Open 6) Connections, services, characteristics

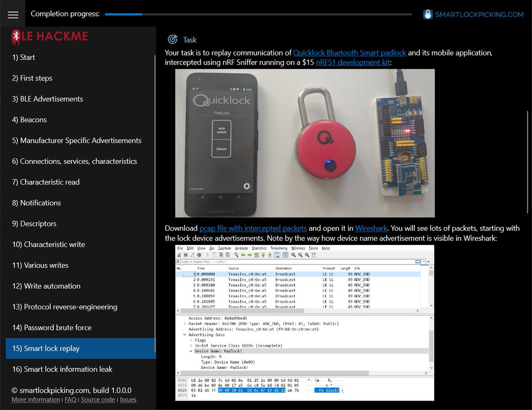coord(81,162)
